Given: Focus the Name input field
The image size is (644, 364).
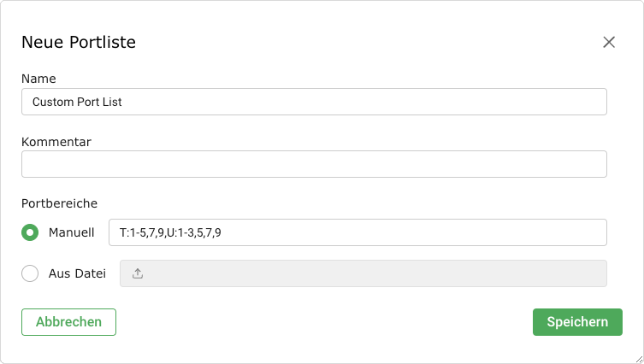Looking at the screenshot, I should click(314, 102).
